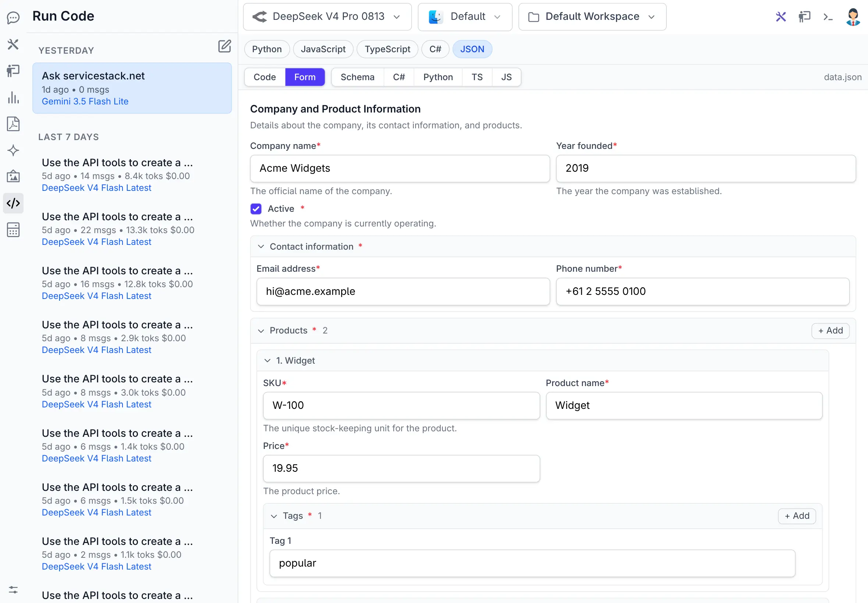
Task: Open the presenter icon in left sidebar
Action: point(13,71)
